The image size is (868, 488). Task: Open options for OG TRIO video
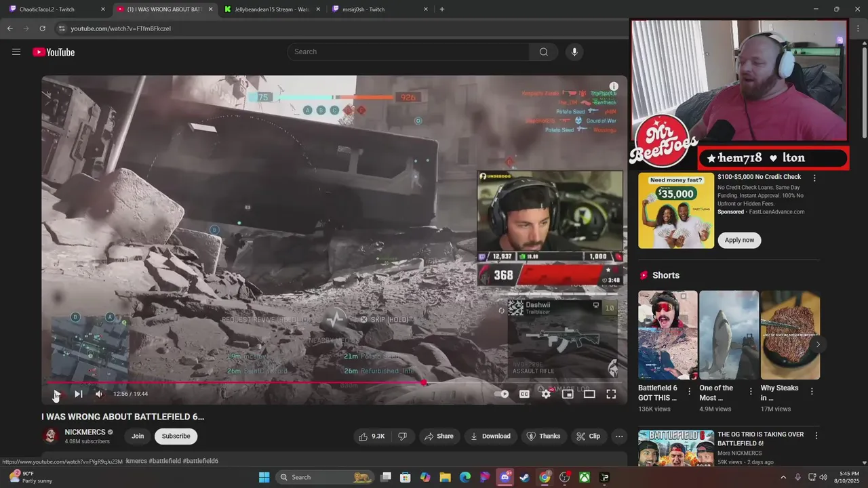(x=816, y=436)
